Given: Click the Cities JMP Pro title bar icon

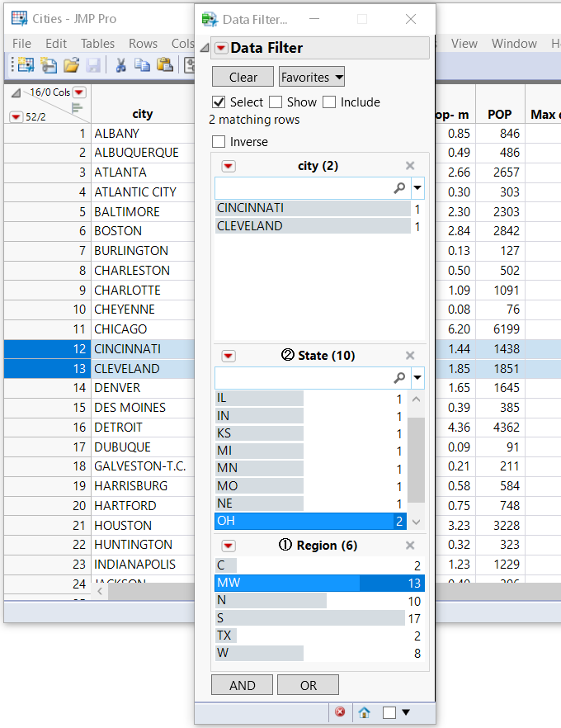Looking at the screenshot, I should point(20,18).
